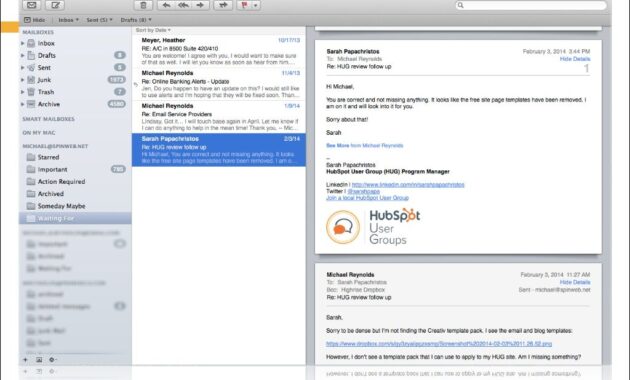The image size is (630, 380).
Task: Select the Drafts tab in the favorites bar
Action: pyautogui.click(x=136, y=20)
